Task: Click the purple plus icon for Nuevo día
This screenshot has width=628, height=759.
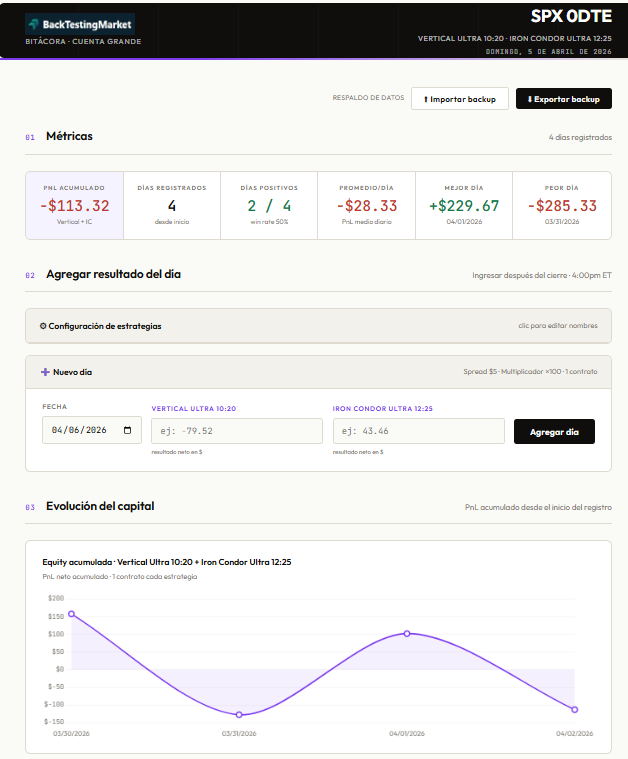Action: tap(45, 371)
